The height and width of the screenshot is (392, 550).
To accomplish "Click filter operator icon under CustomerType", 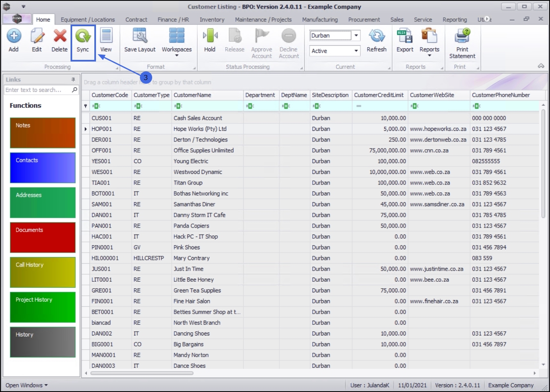I will click(x=138, y=106).
